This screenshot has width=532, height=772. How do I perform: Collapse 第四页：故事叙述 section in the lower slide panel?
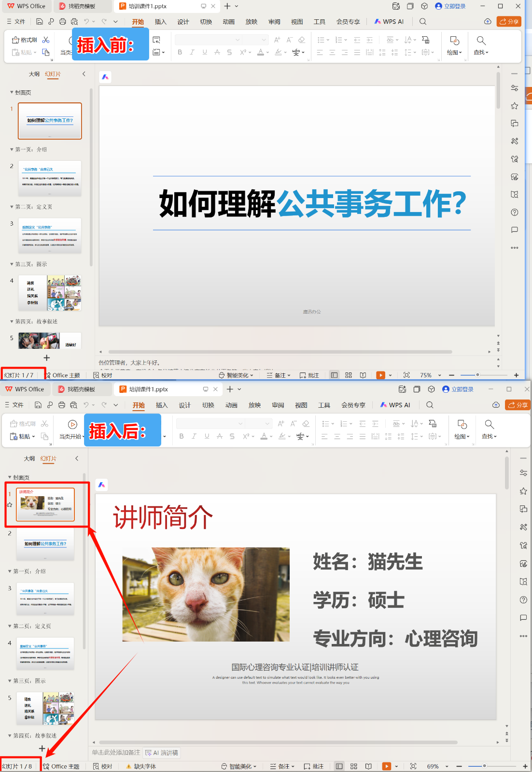point(10,735)
